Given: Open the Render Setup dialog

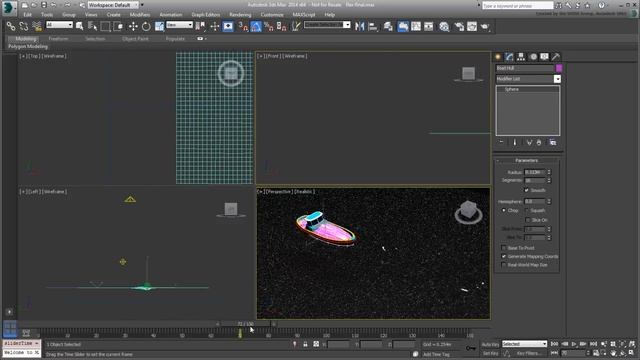Looking at the screenshot, I should (459, 27).
